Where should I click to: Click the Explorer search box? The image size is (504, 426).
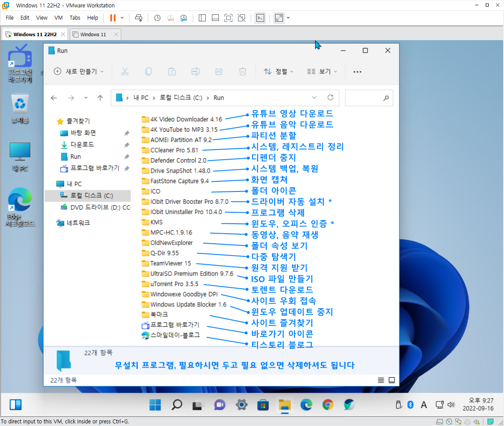[x=369, y=98]
